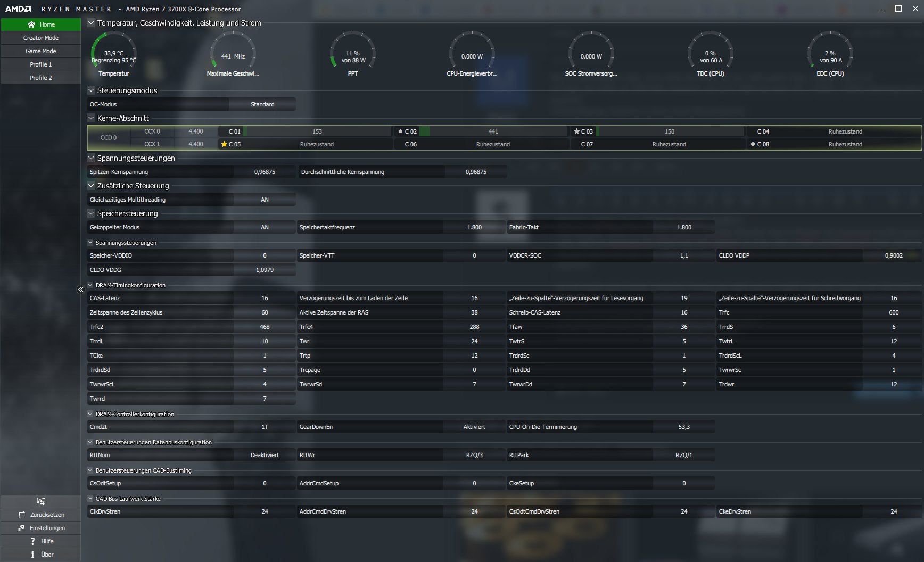924x562 pixels.
Task: Collapse Benutzersteuerungen CAD-Bustiming subsection
Action: pyautogui.click(x=90, y=470)
